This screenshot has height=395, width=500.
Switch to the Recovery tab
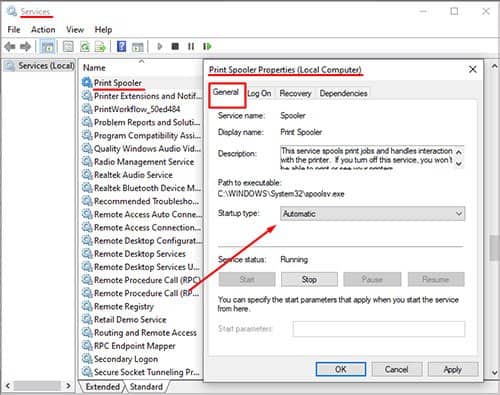[295, 93]
